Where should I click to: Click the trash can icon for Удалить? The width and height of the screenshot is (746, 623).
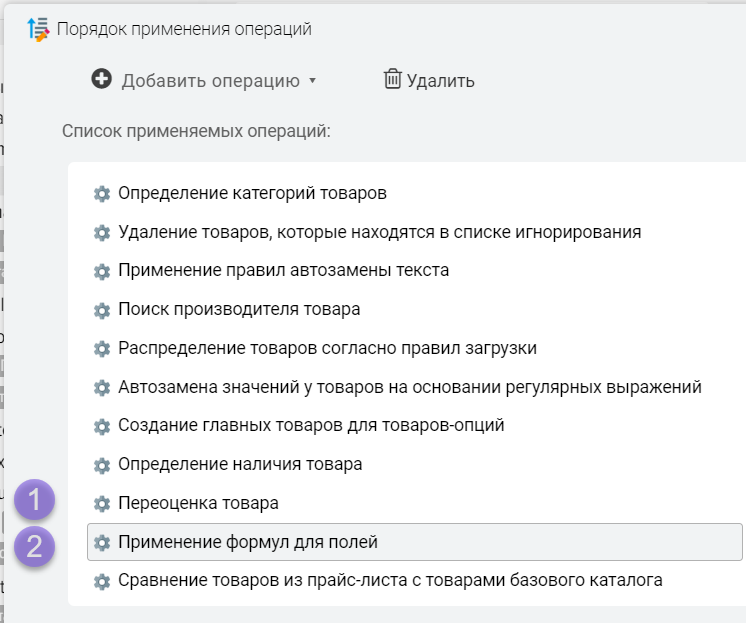(x=393, y=79)
